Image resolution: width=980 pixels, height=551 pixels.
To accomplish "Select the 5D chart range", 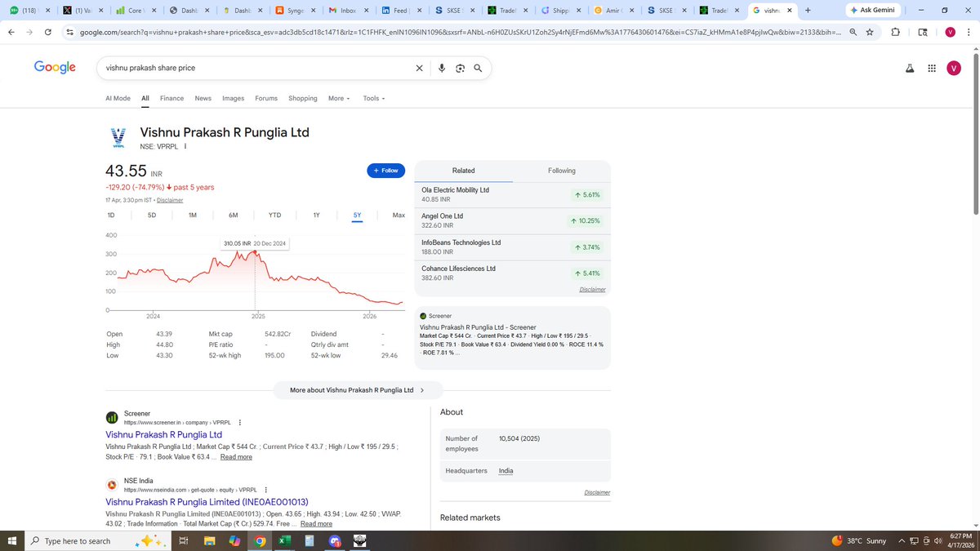I will (x=152, y=215).
